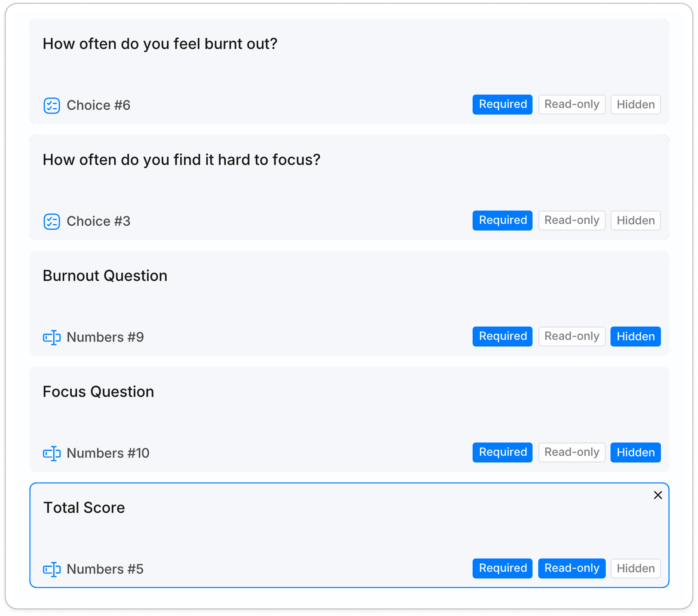Select the Focus Question title text
The width and height of the screenshot is (698, 616).
point(98,392)
